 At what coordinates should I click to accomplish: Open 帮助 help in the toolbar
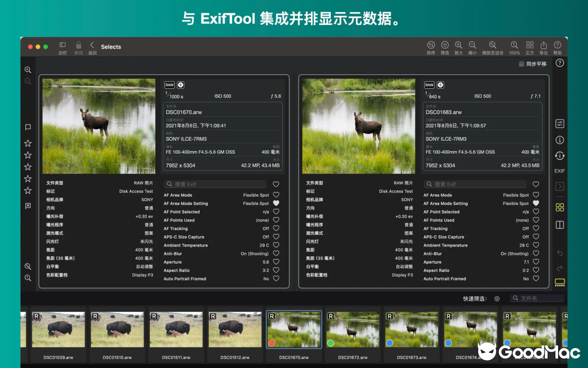[x=557, y=45]
